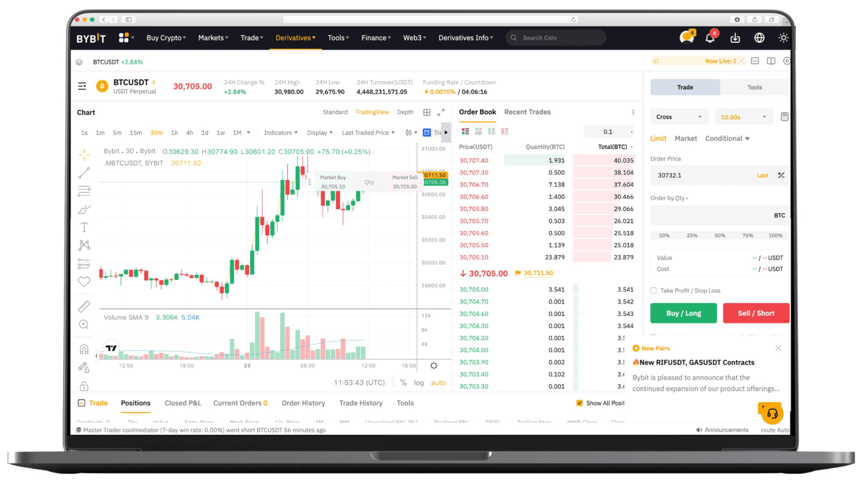Image resolution: width=868 pixels, height=488 pixels.
Task: Select the Market order tab
Action: (685, 138)
